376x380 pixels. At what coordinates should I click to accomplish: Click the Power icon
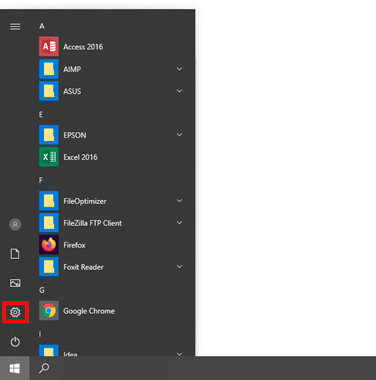[x=15, y=342]
